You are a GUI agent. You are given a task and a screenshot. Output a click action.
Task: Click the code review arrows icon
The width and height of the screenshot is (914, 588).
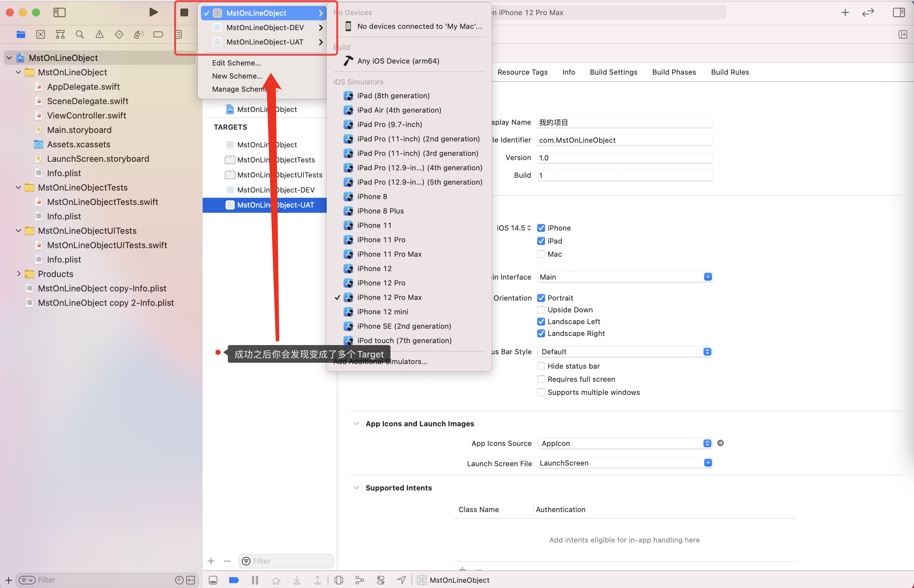tap(868, 12)
